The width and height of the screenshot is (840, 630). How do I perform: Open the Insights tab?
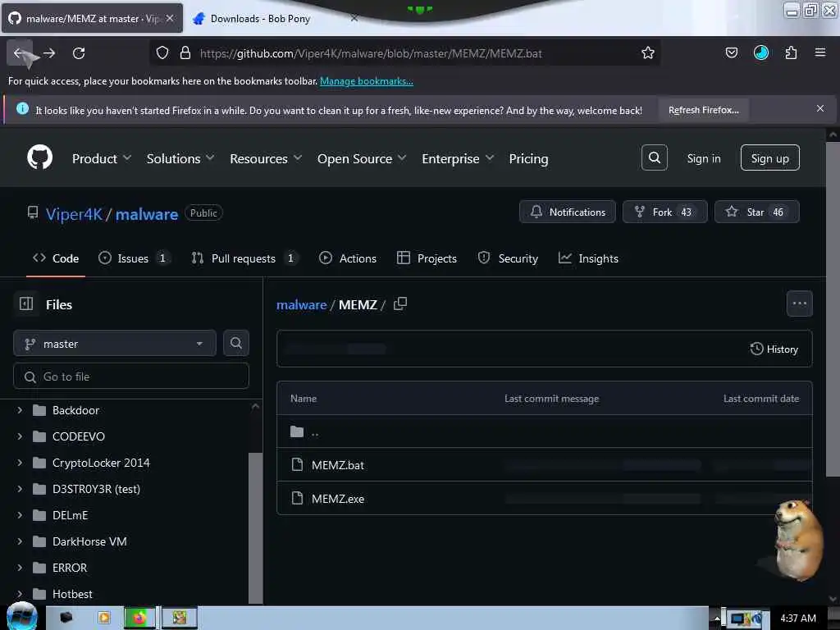pyautogui.click(x=588, y=258)
